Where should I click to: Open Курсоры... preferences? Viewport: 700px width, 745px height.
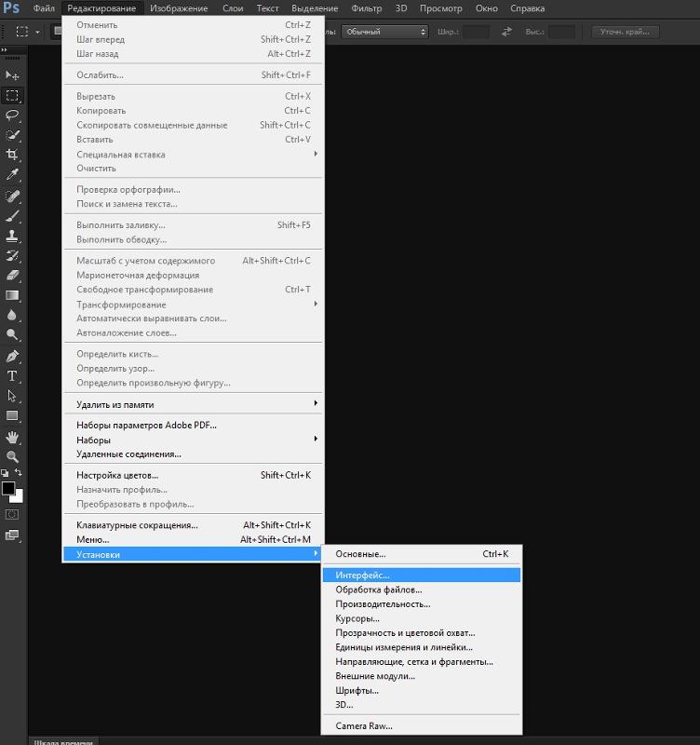pos(422,618)
